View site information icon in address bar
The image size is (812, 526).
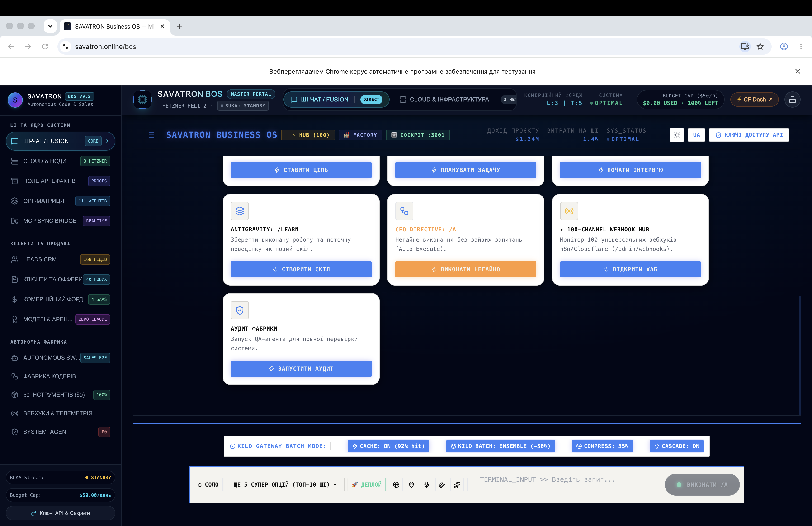click(66, 46)
